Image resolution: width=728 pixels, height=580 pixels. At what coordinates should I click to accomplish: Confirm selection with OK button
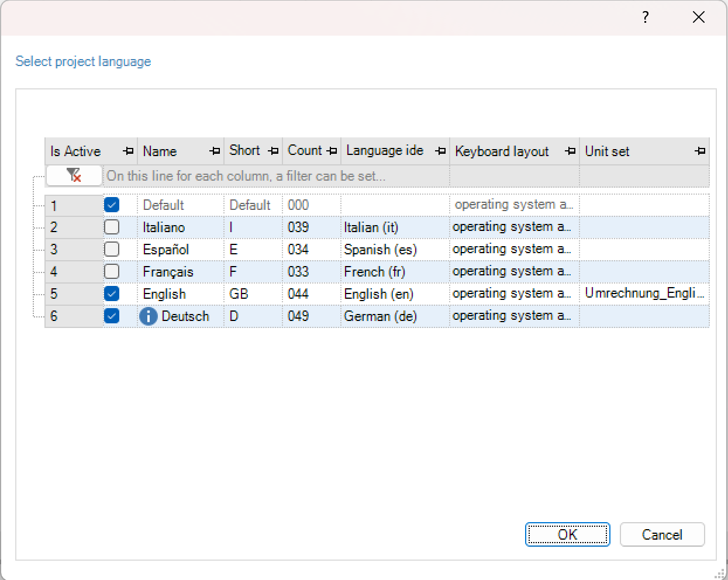click(568, 534)
